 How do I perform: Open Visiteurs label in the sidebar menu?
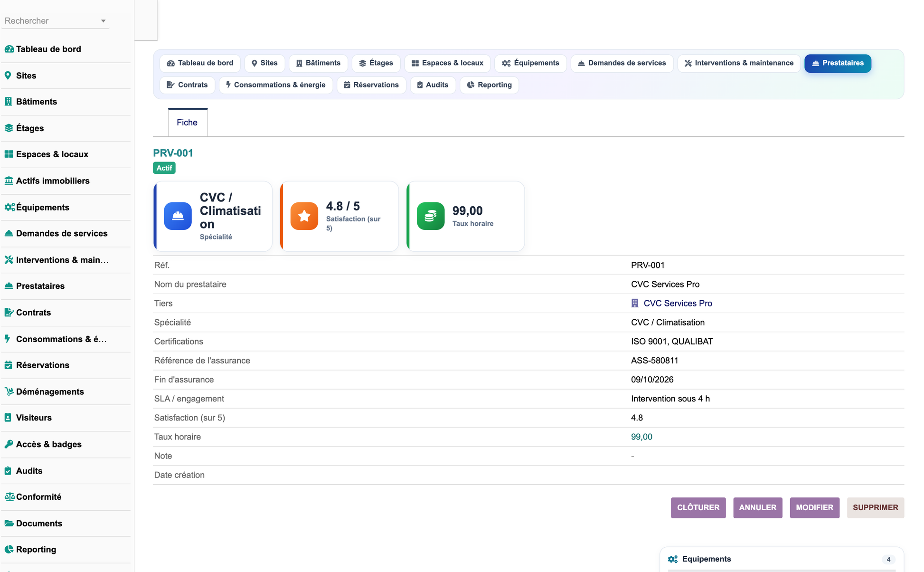[x=34, y=418]
